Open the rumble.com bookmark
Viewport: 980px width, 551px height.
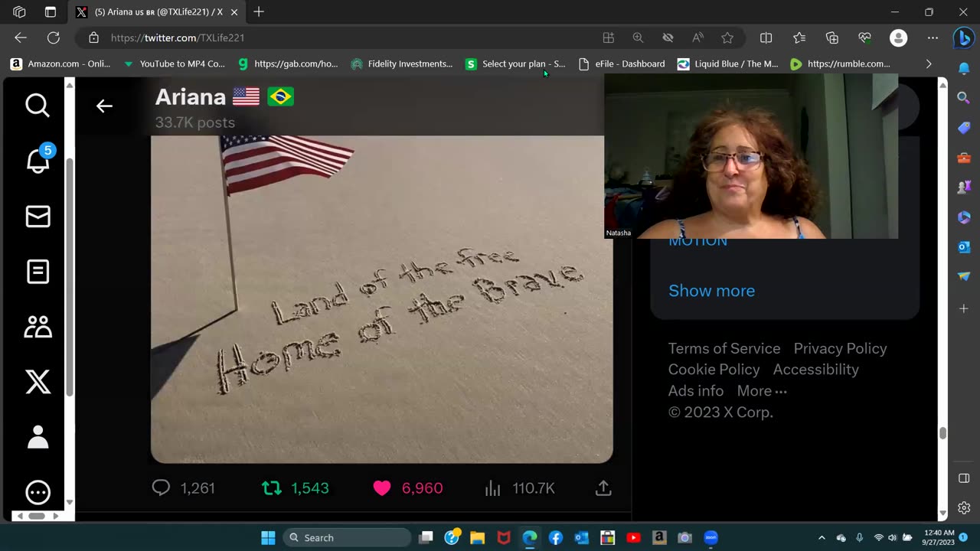tap(841, 64)
